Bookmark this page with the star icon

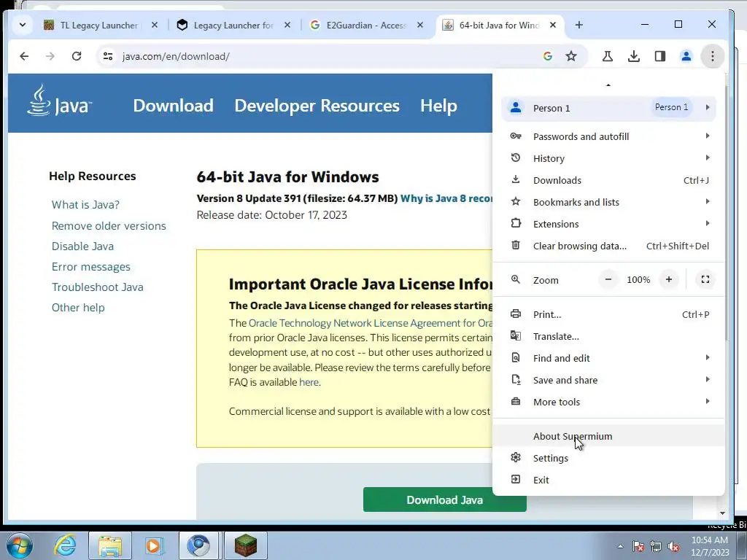coord(570,56)
